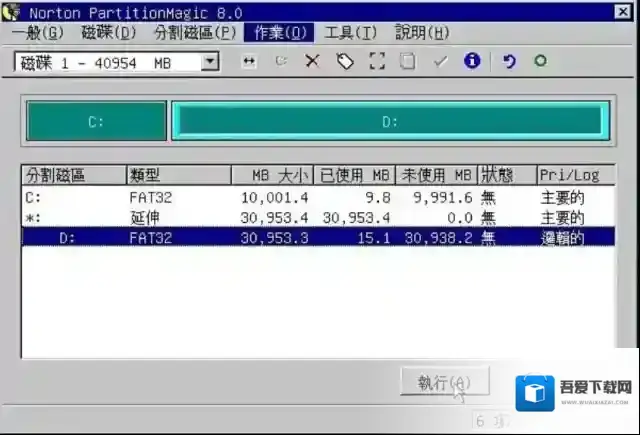The image size is (640, 435).
Task: Click the 15.1 used MB value
Action: pos(373,238)
